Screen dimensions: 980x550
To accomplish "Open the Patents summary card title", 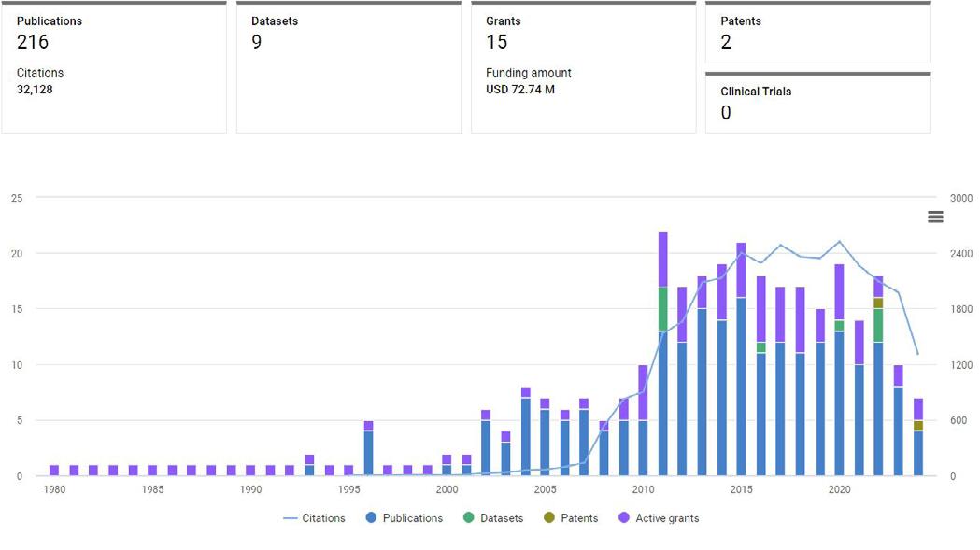I will [741, 21].
